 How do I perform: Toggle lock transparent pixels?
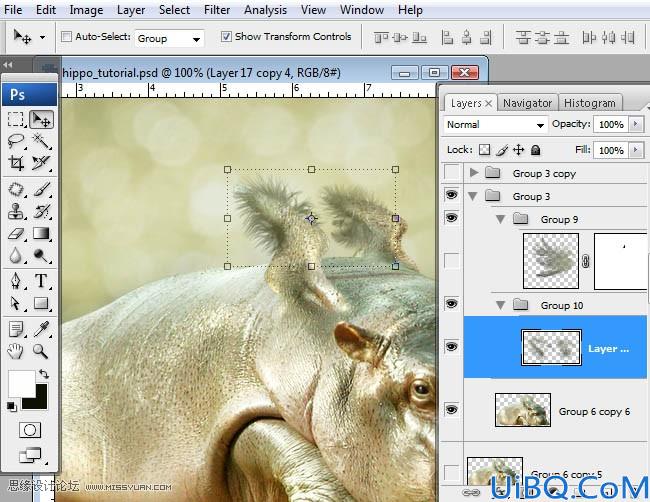coord(484,150)
